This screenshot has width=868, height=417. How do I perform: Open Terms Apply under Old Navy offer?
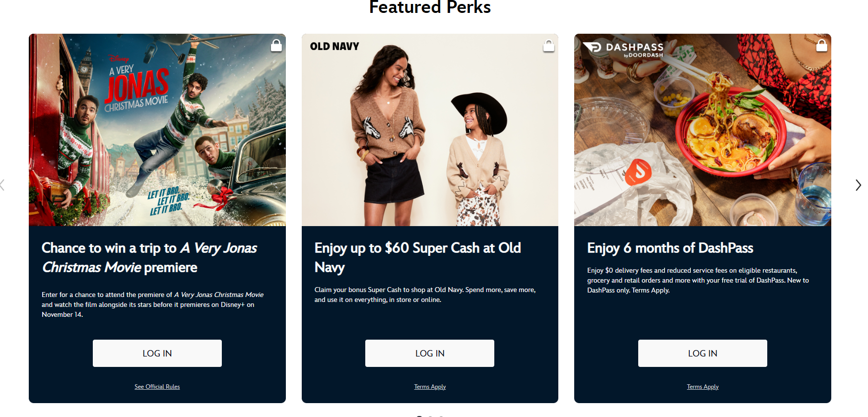click(x=430, y=387)
